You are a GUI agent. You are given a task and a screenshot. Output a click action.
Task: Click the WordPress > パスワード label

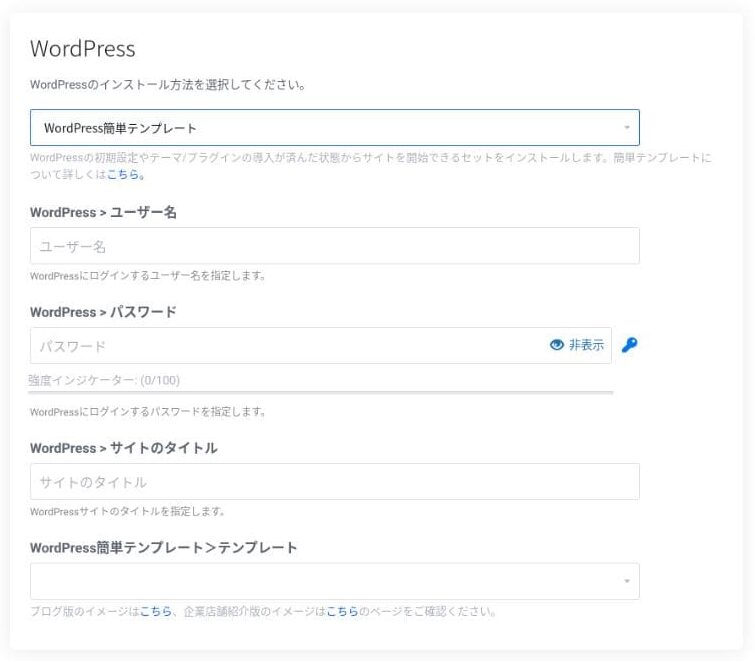[103, 312]
